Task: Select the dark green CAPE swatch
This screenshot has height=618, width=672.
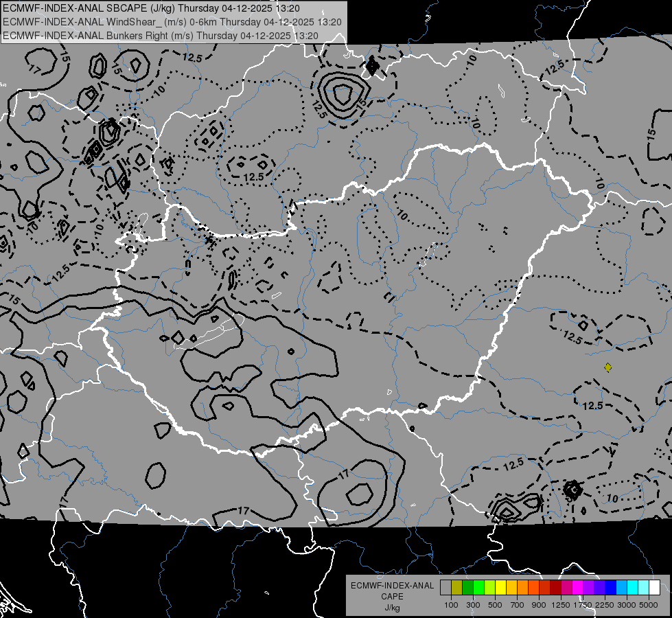Action: [x=468, y=588]
